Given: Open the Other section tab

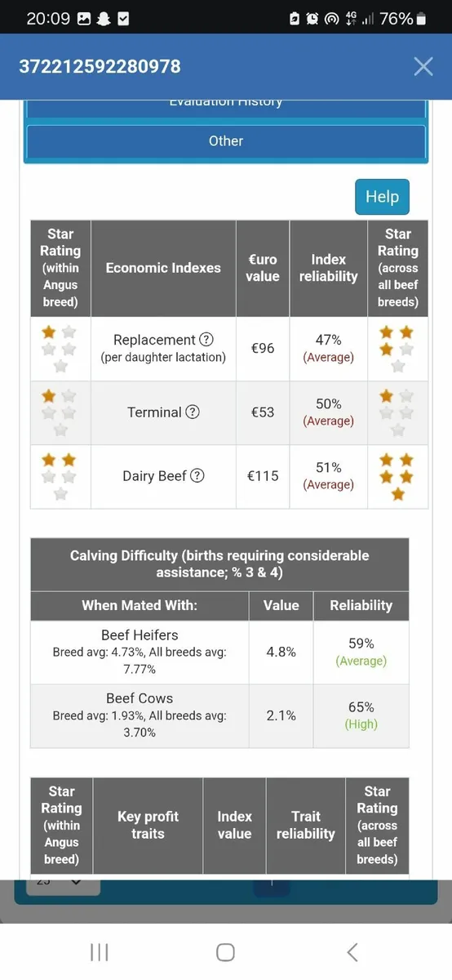Looking at the screenshot, I should coord(225,140).
